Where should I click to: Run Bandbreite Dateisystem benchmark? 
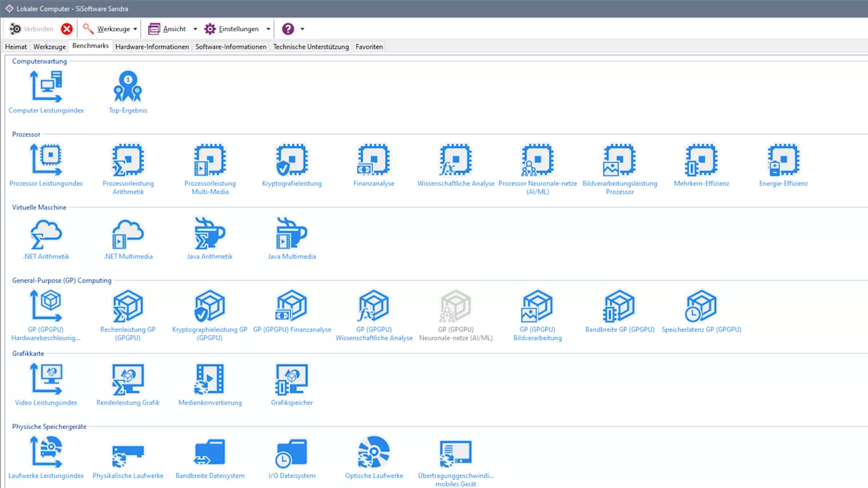coord(210,458)
